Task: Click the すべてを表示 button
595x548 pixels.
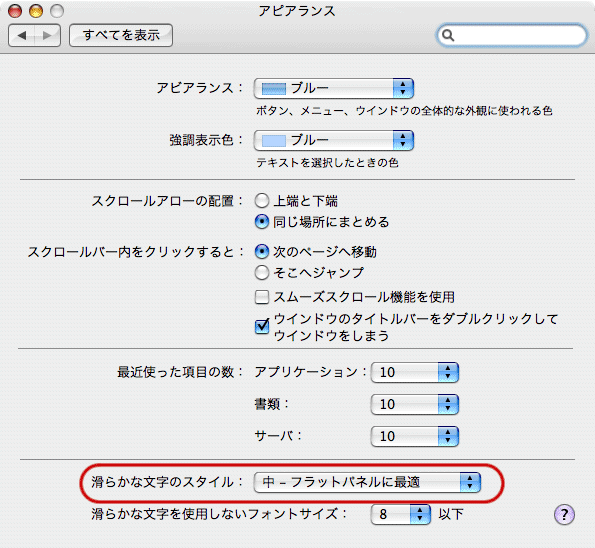Action: (121, 35)
